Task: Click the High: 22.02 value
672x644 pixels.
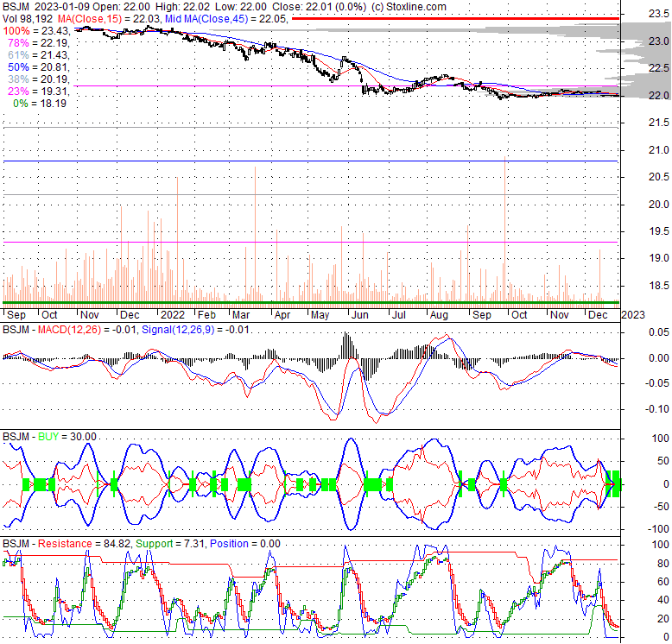Action: tap(182, 7)
